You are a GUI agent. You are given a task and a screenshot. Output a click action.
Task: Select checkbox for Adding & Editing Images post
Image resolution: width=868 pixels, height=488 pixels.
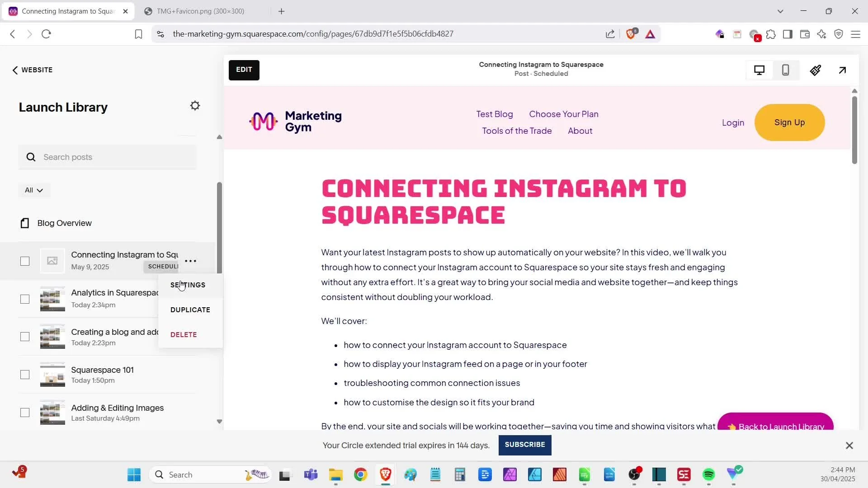coord(25,413)
